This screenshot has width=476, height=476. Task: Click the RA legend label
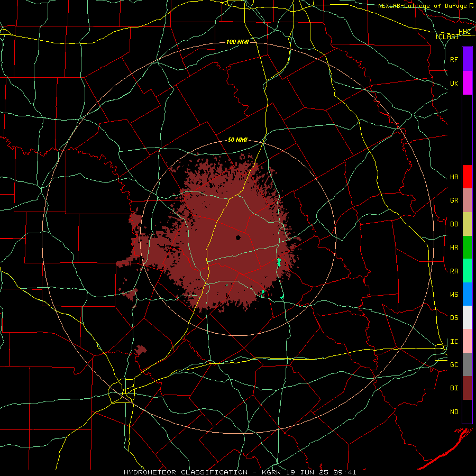pyautogui.click(x=454, y=271)
